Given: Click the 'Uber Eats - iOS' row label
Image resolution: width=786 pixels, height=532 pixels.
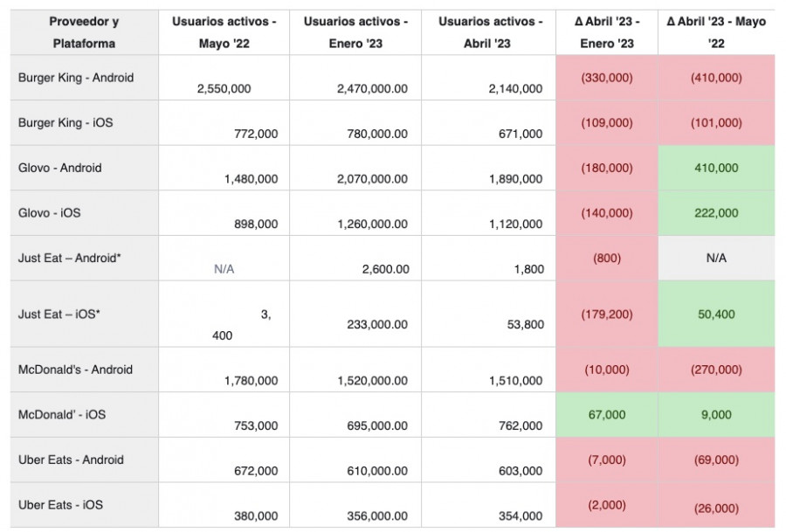Looking at the screenshot, I should 60,505.
